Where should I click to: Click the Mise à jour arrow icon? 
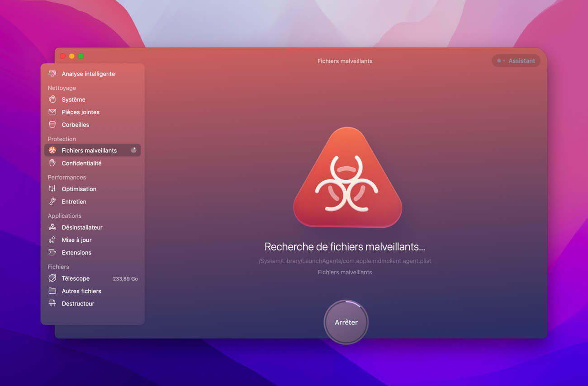pyautogui.click(x=52, y=240)
